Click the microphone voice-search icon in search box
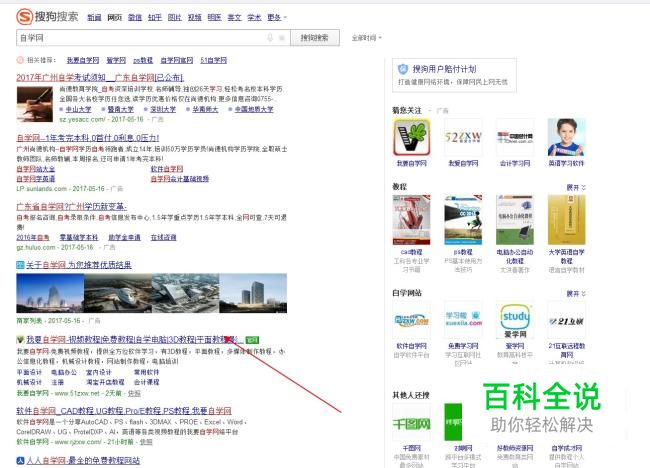Screen dimensions: 650x468 270,38
